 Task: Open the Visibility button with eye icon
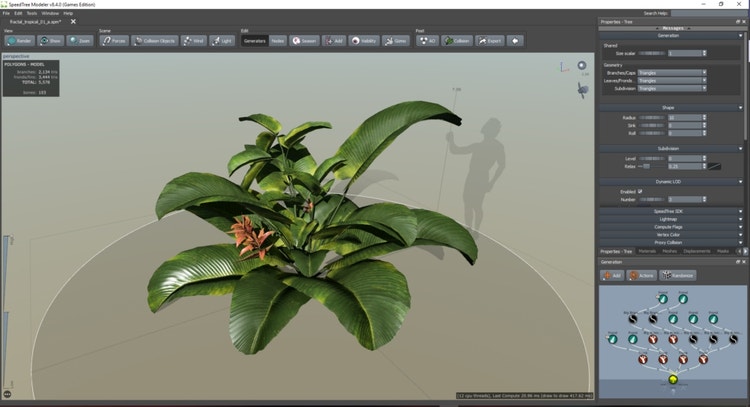coord(364,41)
